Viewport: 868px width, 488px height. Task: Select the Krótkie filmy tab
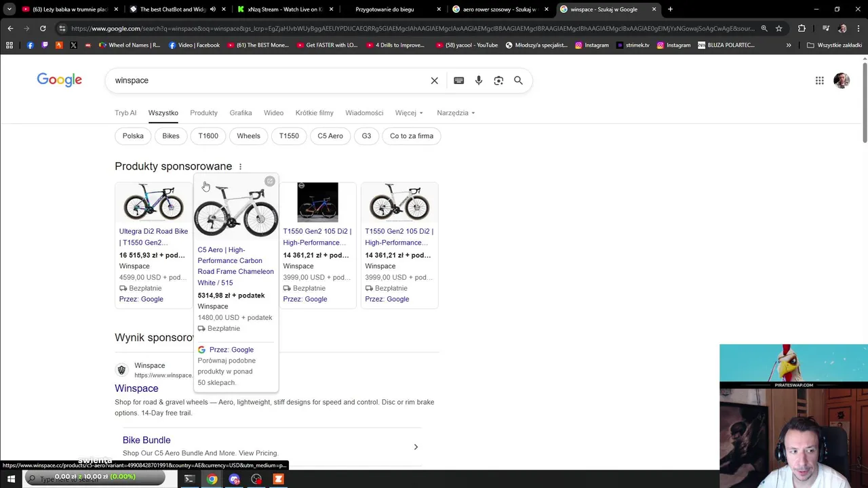pos(314,113)
